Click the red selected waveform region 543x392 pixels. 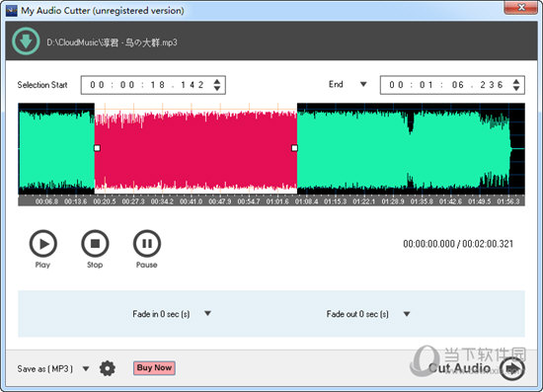195,149
